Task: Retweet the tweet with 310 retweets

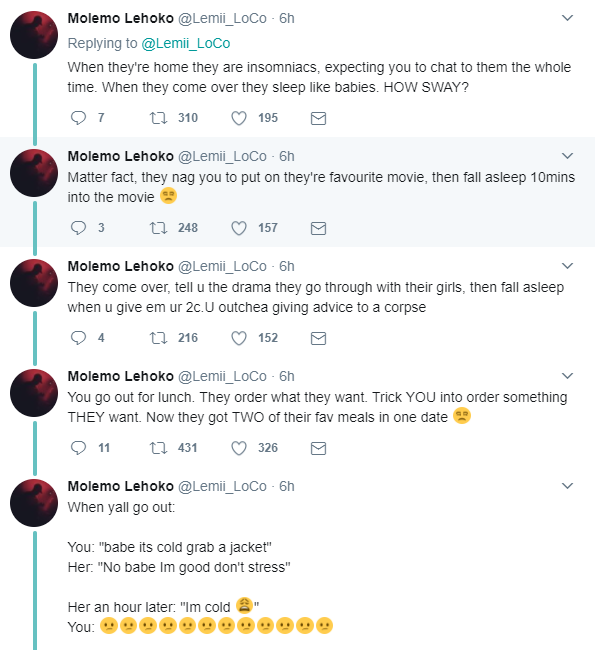Action: tap(158, 118)
